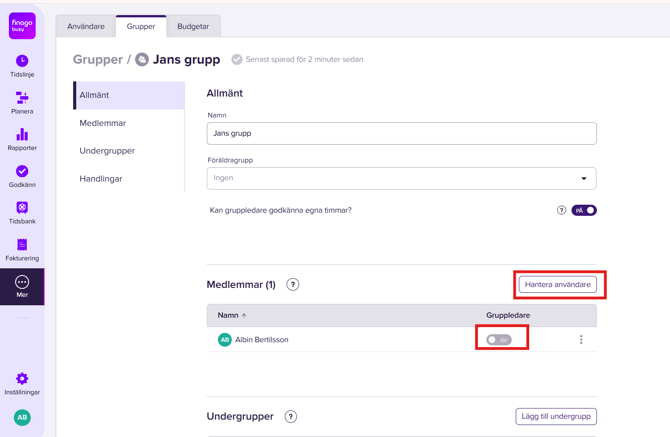Click the help icon next to Undergrupper
Image resolution: width=670 pixels, height=437 pixels.
pos(291,416)
